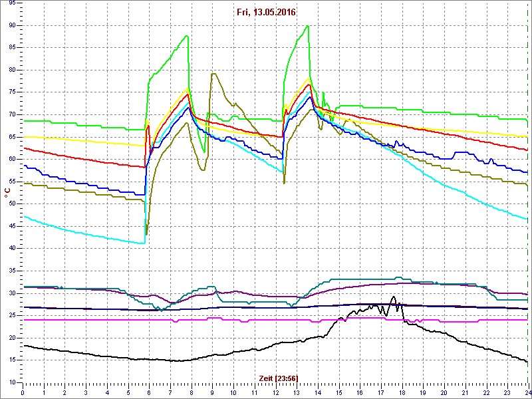Click hour "14" on the time axis
Screen dimensions: 532x399
tap(318, 394)
